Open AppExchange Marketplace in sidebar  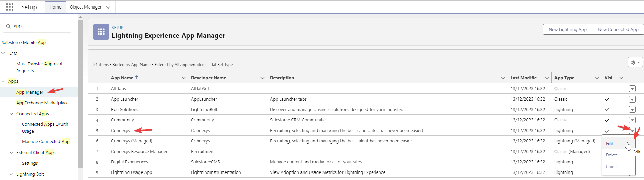tap(42, 103)
